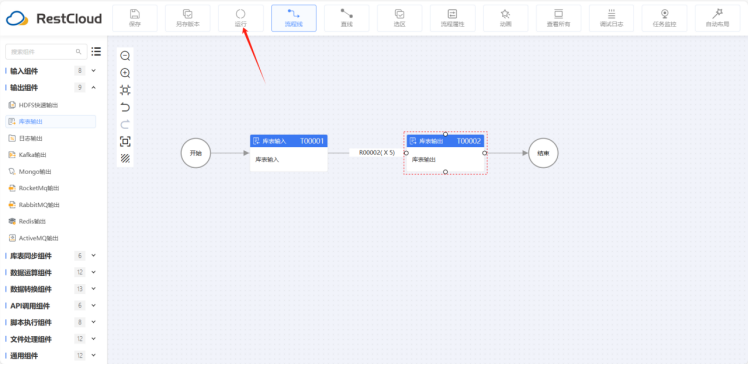Click the fit-to-canvas icon

tap(125, 90)
